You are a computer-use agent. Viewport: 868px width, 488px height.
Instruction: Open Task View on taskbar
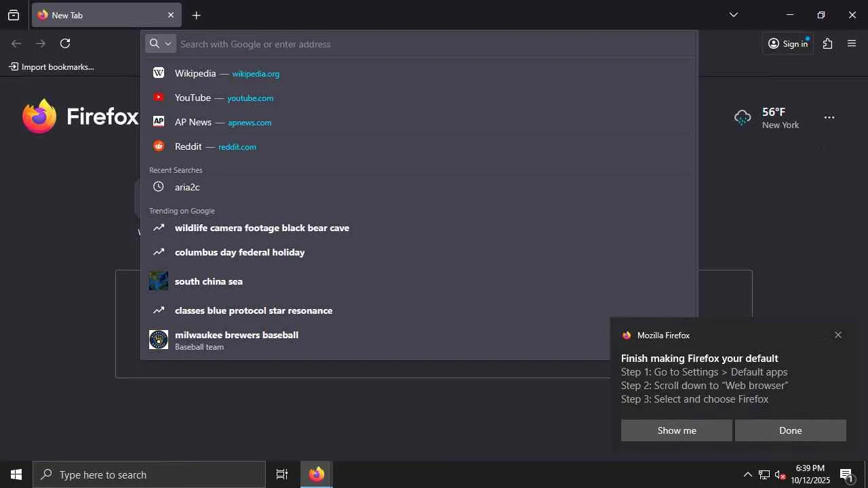tap(282, 474)
